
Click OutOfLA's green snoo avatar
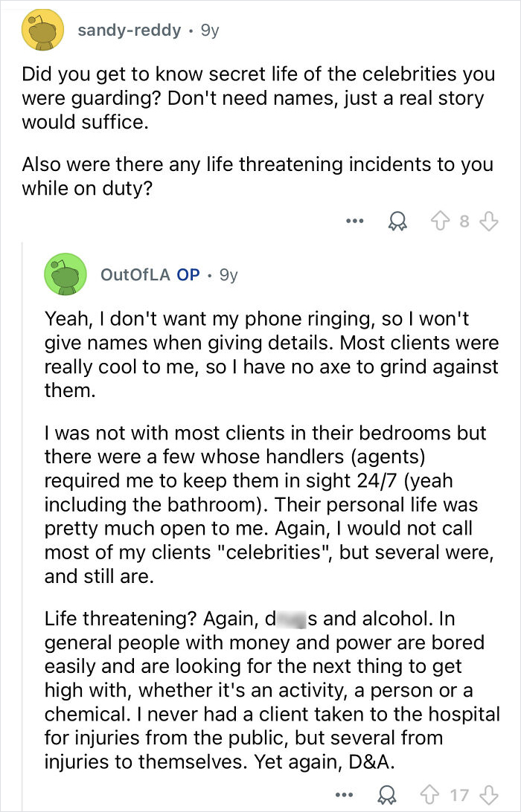[65, 274]
